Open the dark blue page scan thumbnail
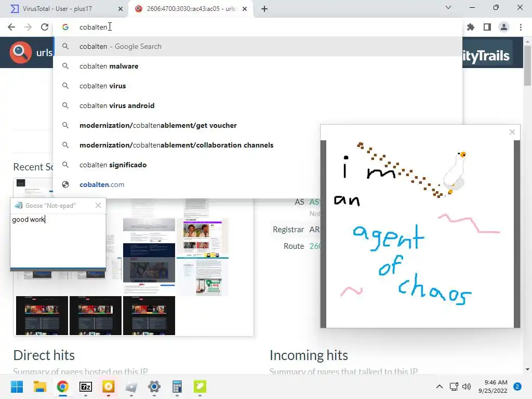Screen dimensions: 532x399 149,263
